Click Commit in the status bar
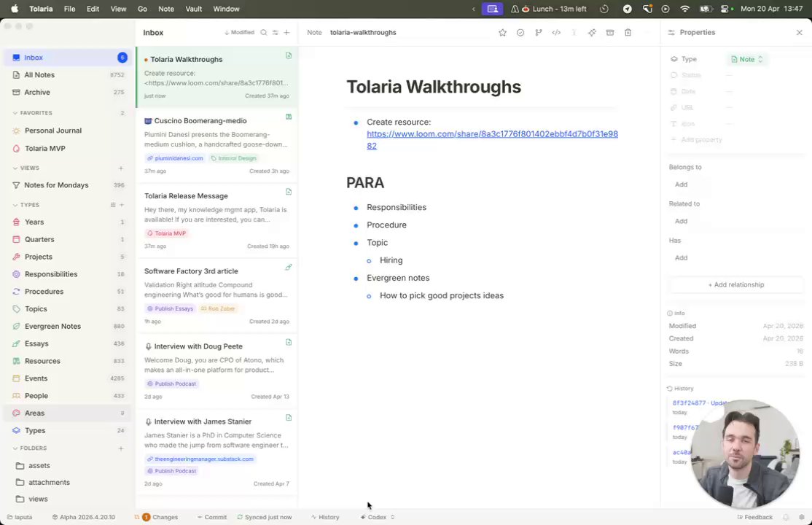The width and height of the screenshot is (812, 525). pyautogui.click(x=212, y=517)
